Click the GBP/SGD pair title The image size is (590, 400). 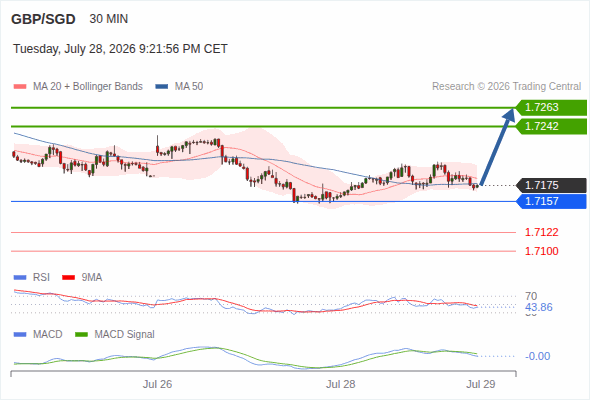(43, 19)
